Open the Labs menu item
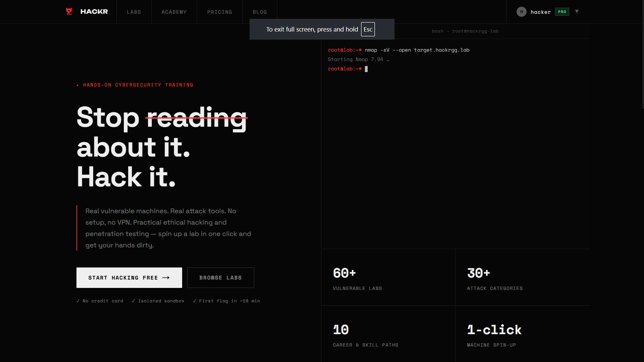 (134, 12)
